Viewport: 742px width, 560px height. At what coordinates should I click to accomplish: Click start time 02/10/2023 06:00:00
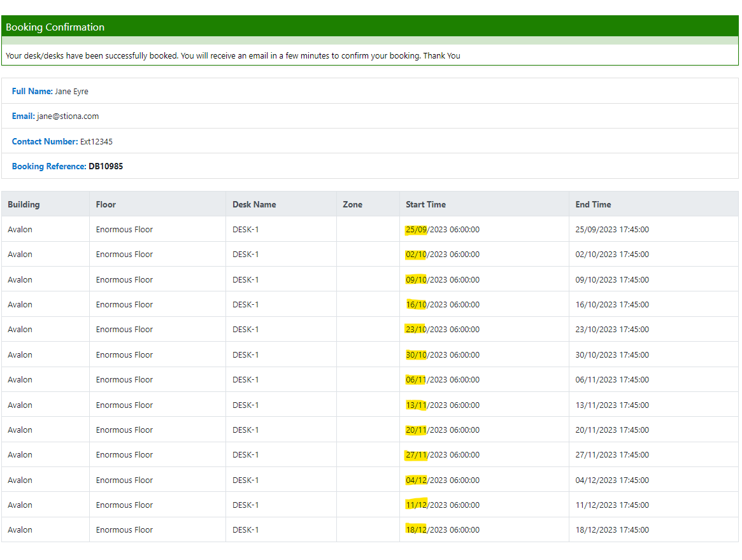[x=443, y=255]
